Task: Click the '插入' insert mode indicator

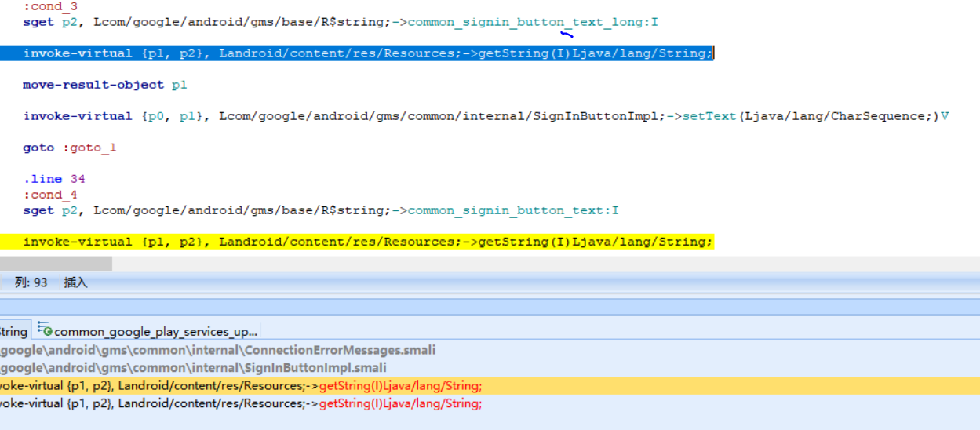Action: pos(75,282)
